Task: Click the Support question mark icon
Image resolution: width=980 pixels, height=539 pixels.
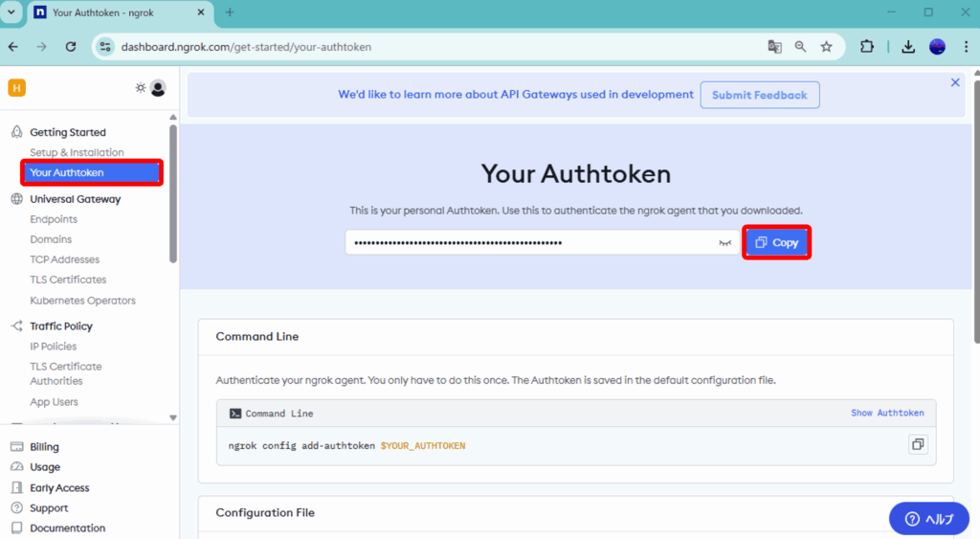Action: [17, 507]
